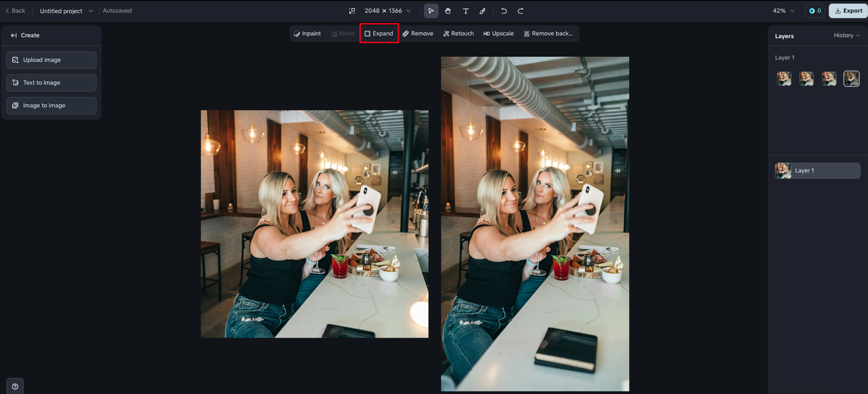The height and width of the screenshot is (394, 868).
Task: Select the Text tool
Action: point(465,11)
